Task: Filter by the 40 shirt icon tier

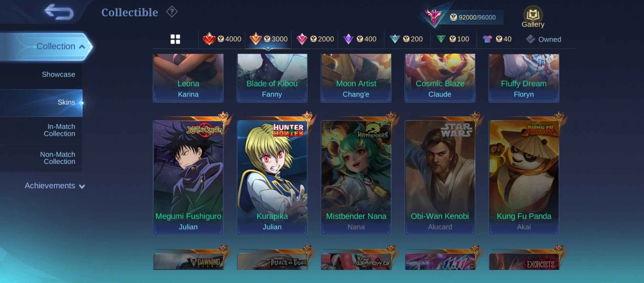Action: point(497,39)
